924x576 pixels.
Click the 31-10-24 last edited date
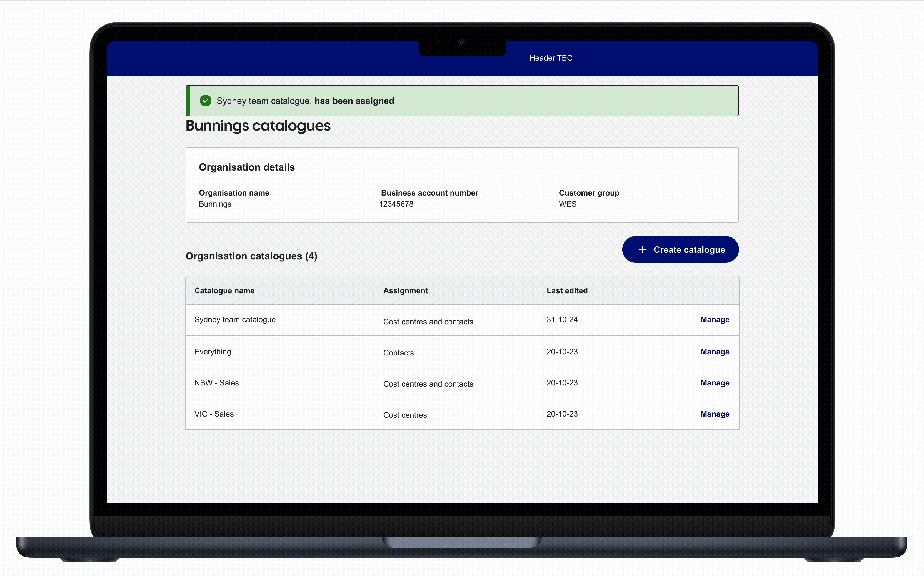tap(562, 320)
